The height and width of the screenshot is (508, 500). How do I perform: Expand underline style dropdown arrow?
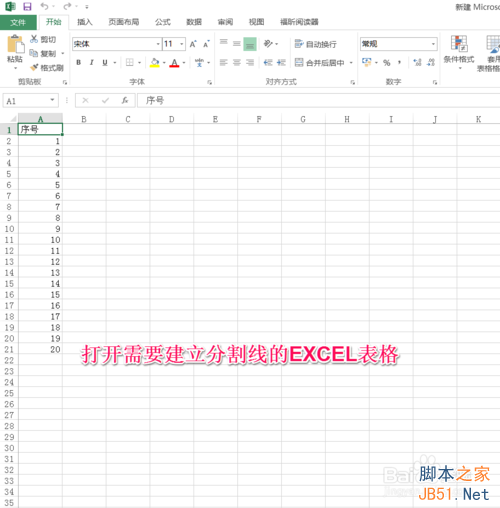tap(114, 62)
